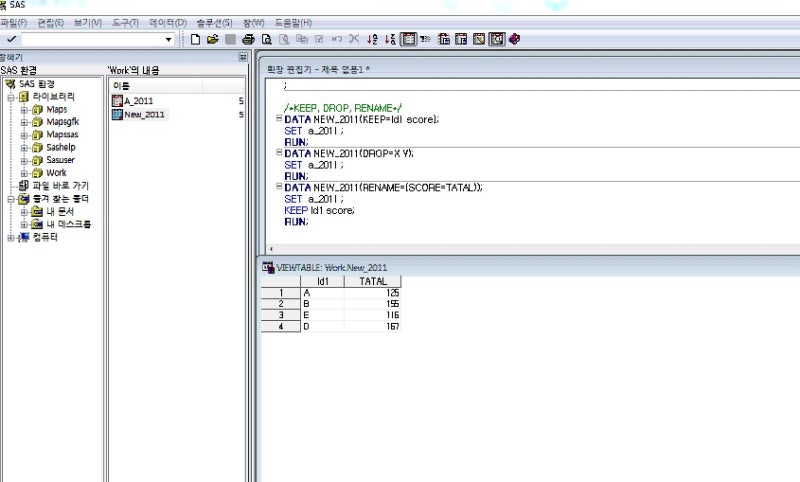Open the 데이터(D) menu
This screenshot has width=800, height=482.
point(167,22)
